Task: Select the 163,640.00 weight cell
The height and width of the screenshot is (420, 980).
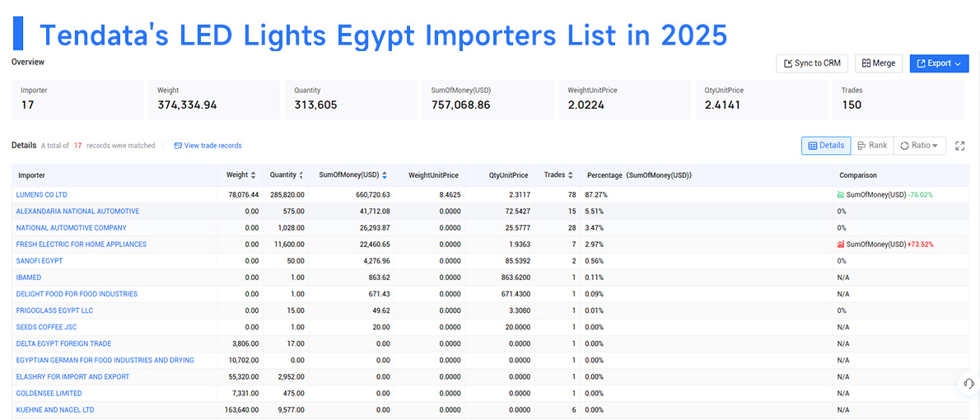Action: [x=240, y=409]
